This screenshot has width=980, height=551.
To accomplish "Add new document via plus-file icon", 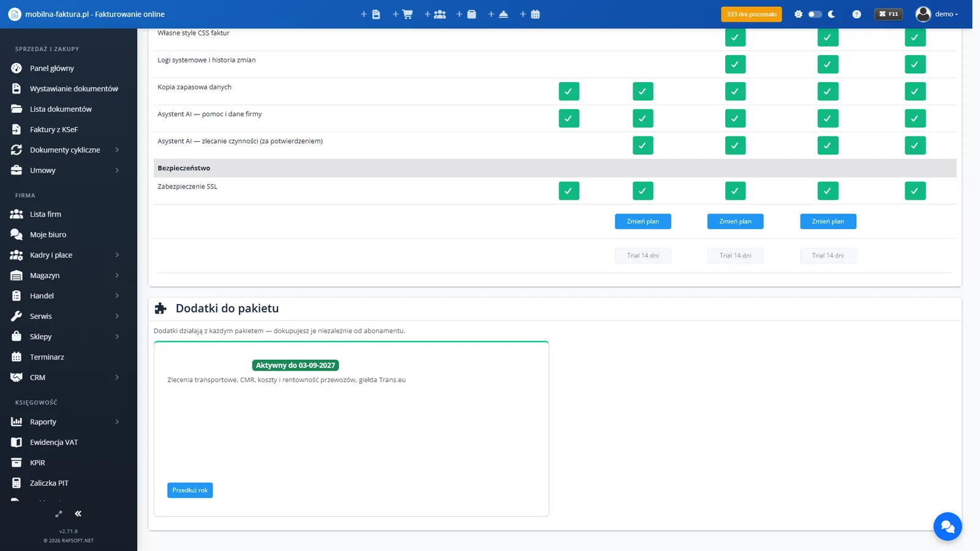I will (371, 14).
